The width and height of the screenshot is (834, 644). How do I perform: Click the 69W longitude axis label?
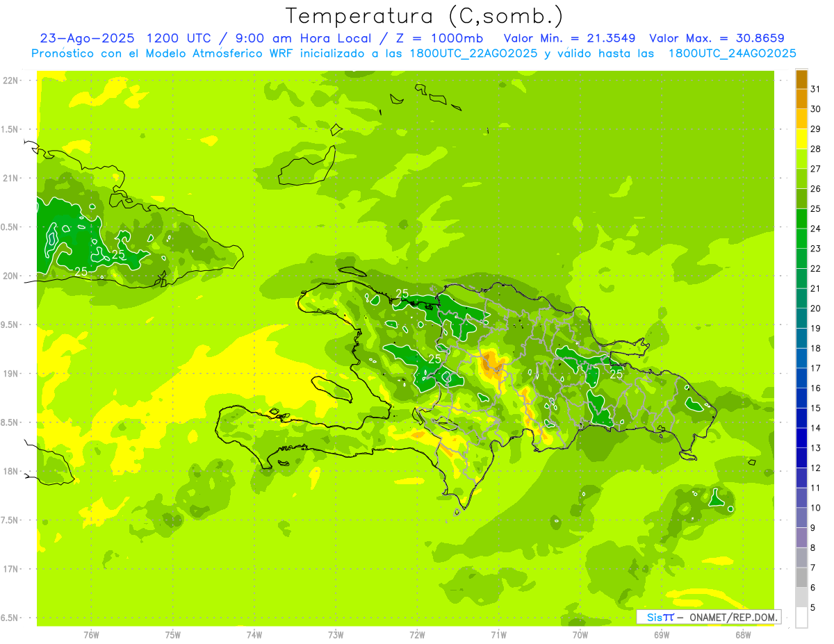tap(662, 635)
